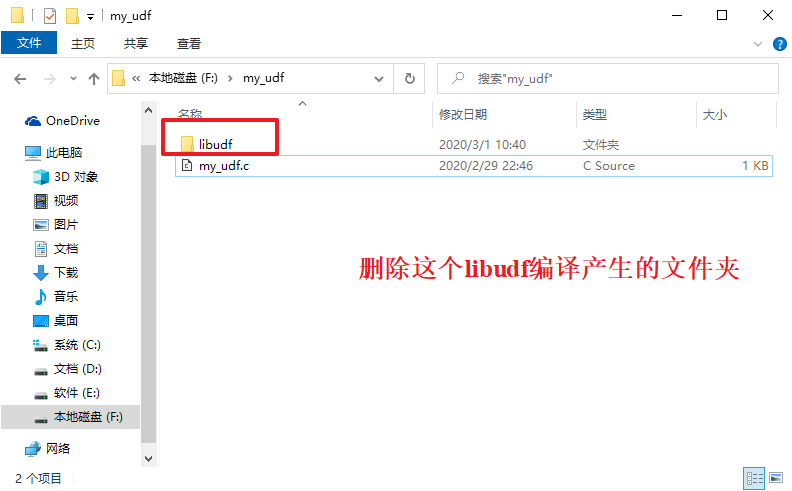Viewport: 792px width, 491px height.
Task: Open the 文档 folder in the sidebar
Action: click(x=56, y=249)
